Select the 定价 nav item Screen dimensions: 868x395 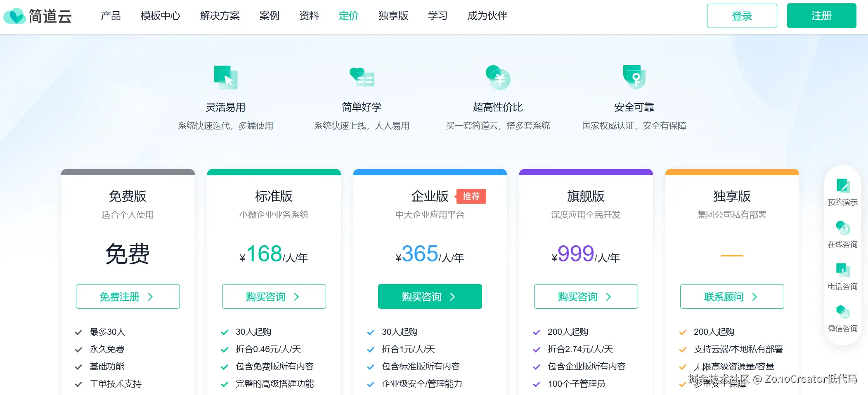tap(348, 16)
